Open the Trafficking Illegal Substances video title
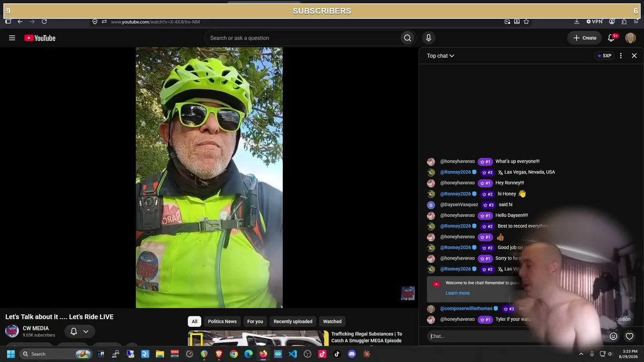Screen dimensions: 644x362 point(366,337)
